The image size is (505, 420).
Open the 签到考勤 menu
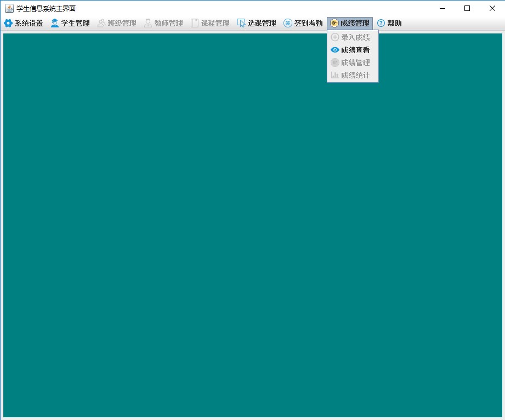(303, 23)
